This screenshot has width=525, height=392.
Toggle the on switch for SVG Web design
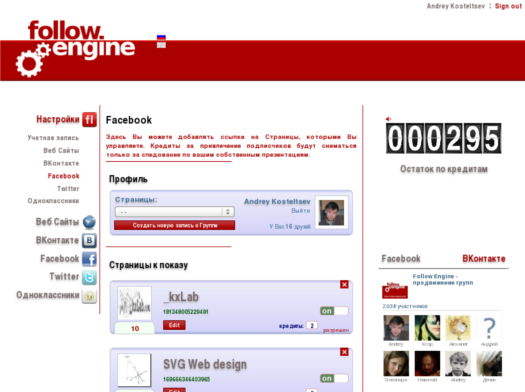(x=334, y=379)
